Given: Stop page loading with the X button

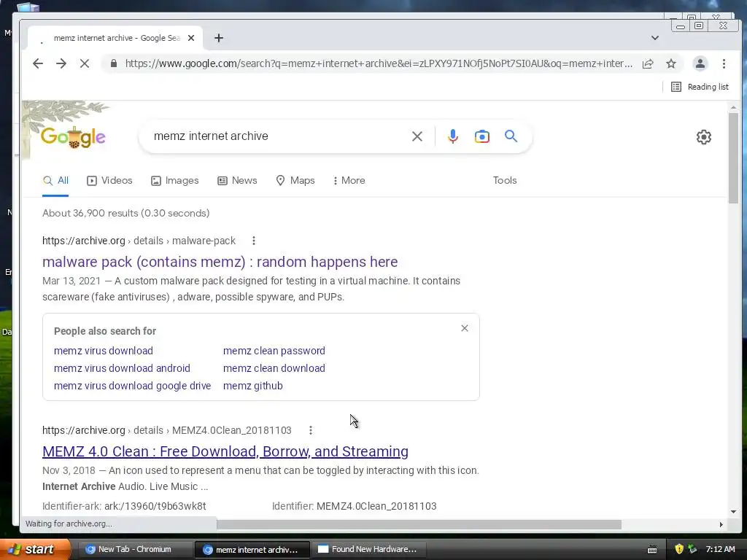Looking at the screenshot, I should (85, 63).
